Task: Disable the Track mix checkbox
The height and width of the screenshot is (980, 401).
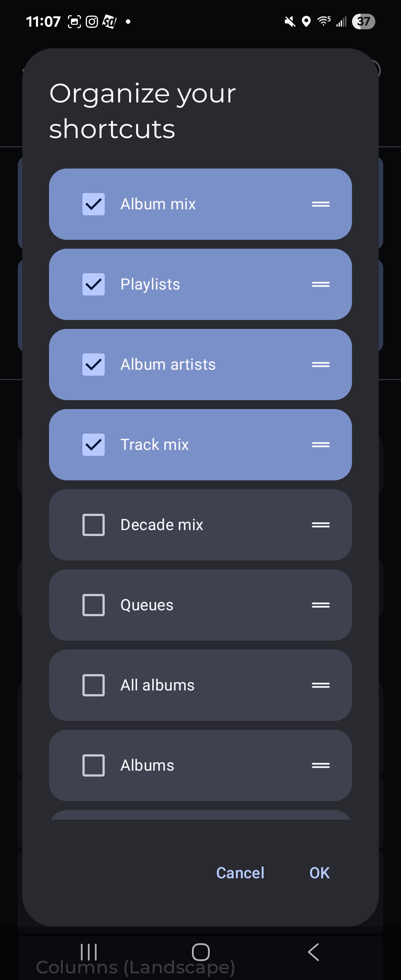Action: (94, 445)
